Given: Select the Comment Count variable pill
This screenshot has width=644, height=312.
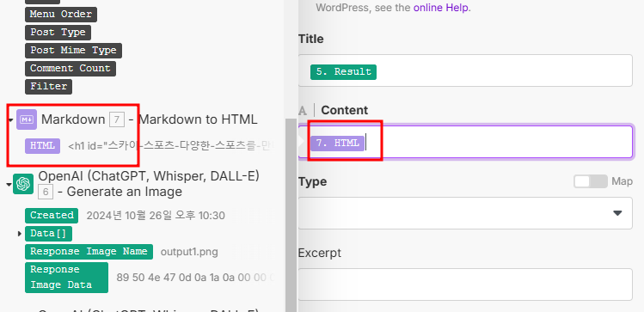Looking at the screenshot, I should coord(71,69).
